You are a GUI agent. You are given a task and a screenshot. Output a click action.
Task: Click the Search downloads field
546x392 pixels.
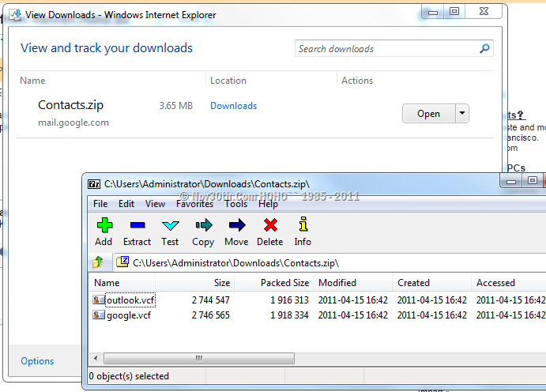[393, 48]
